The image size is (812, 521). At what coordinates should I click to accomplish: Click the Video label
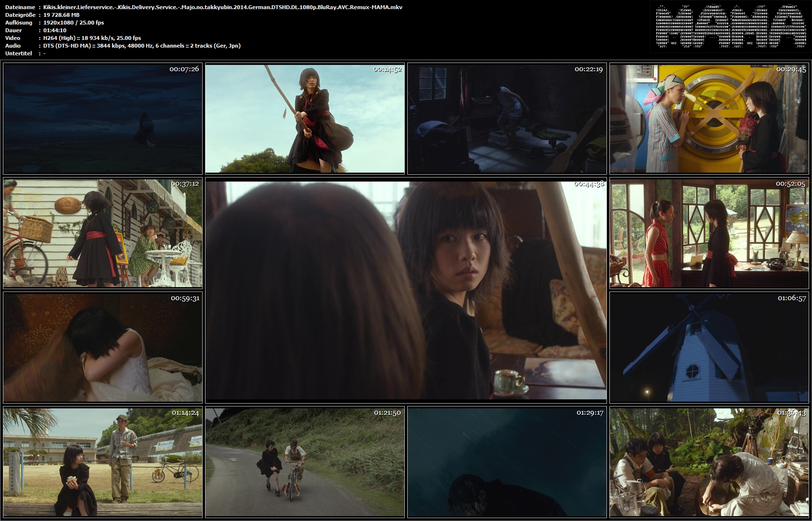tap(12, 38)
